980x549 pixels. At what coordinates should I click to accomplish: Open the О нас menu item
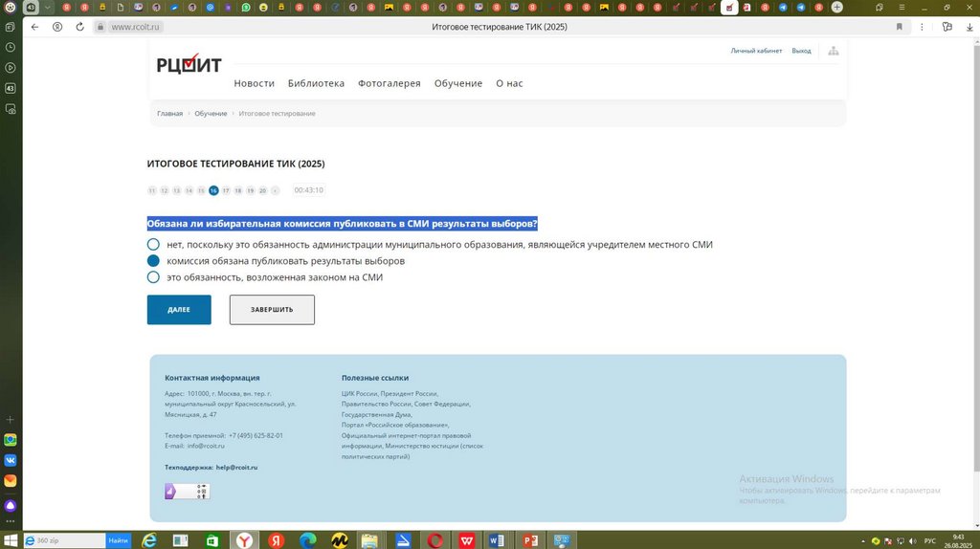click(509, 83)
